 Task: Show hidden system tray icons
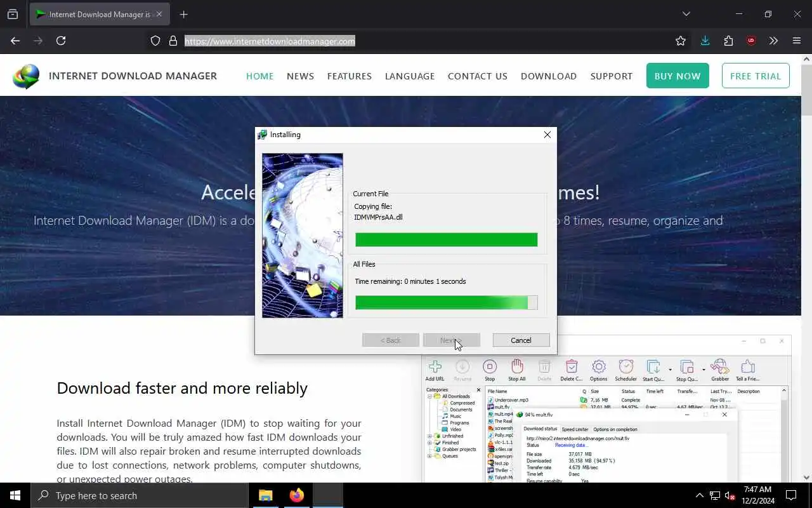coord(700,495)
